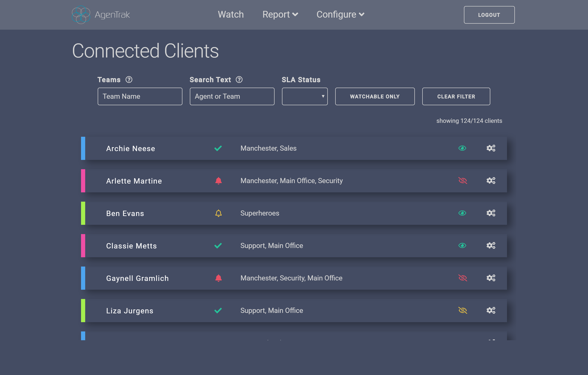Click the Search Text help icon

(x=239, y=80)
